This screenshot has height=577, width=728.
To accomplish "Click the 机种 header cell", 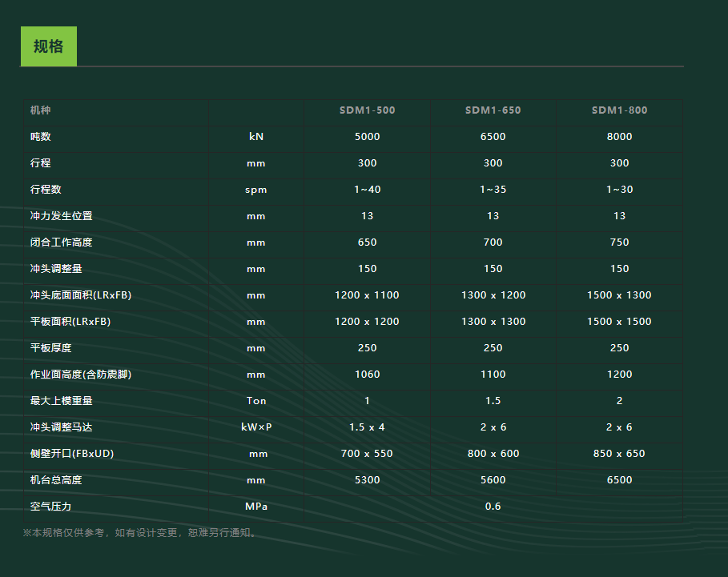I will [41, 110].
